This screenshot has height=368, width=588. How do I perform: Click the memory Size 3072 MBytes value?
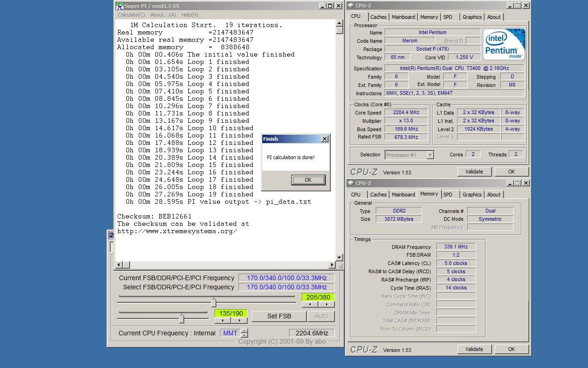click(399, 219)
